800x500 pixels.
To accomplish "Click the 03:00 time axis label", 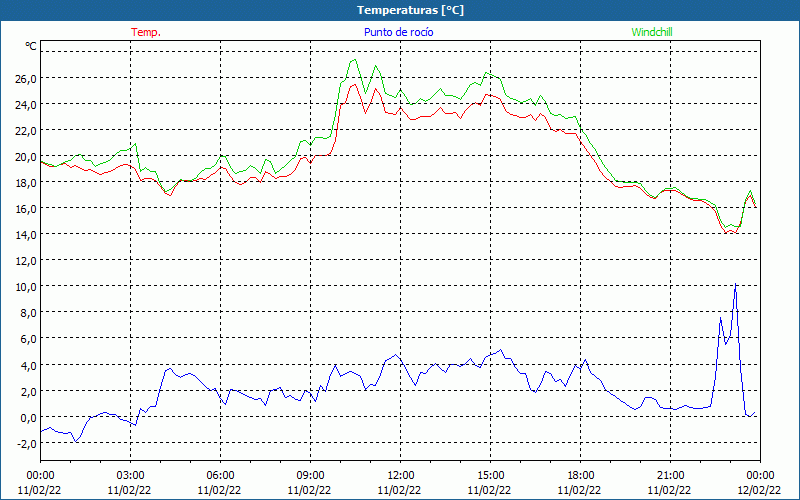I will tap(130, 475).
